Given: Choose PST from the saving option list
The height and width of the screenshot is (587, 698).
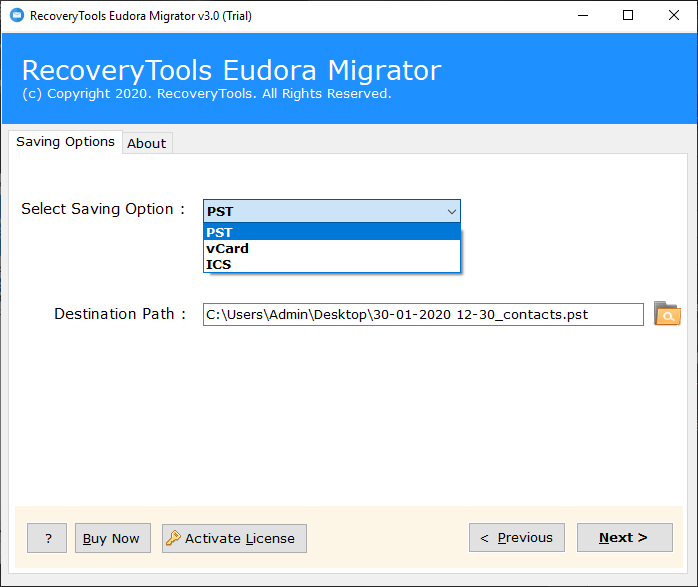Looking at the screenshot, I should tap(332, 232).
